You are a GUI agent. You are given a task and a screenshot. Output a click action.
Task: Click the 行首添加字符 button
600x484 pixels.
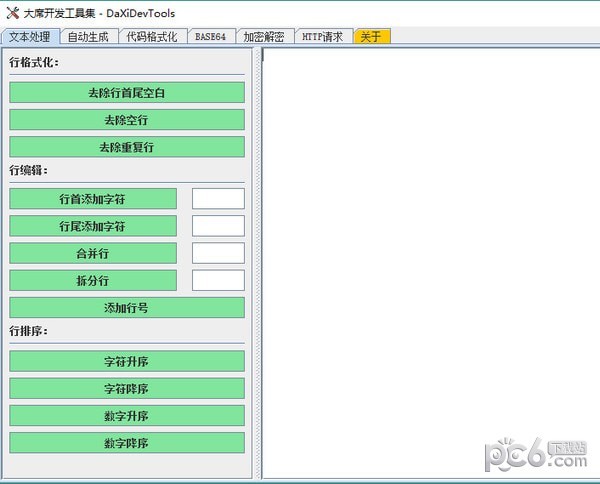tap(93, 199)
